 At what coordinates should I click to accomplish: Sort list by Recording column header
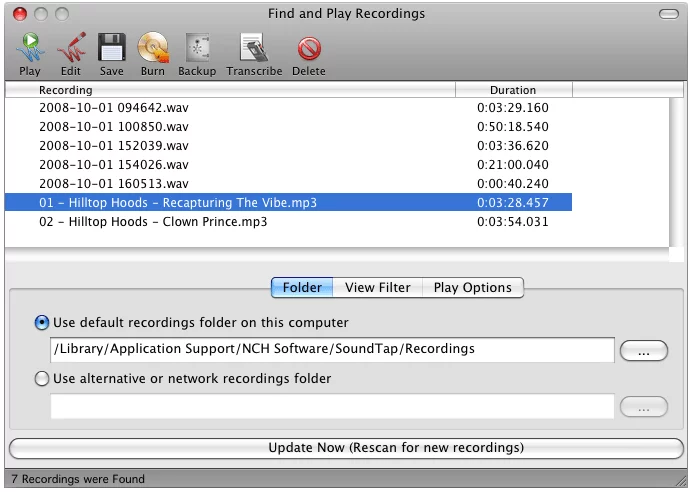click(x=230, y=90)
